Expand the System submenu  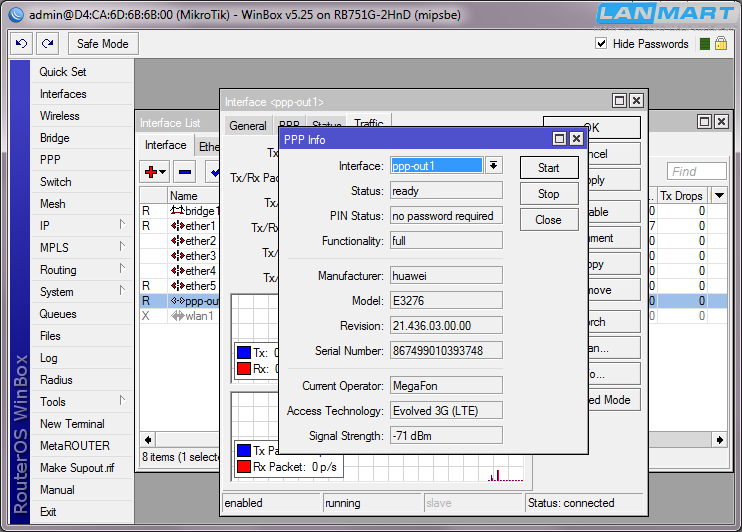pyautogui.click(x=122, y=290)
